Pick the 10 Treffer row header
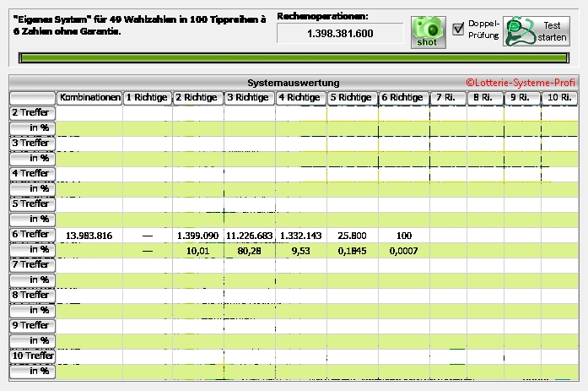 tap(31, 356)
